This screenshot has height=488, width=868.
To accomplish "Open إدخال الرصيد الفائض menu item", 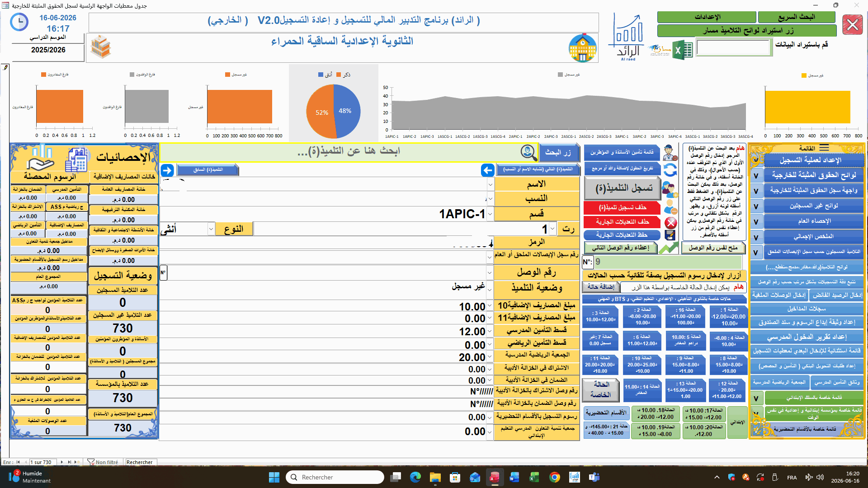I will (837, 295).
